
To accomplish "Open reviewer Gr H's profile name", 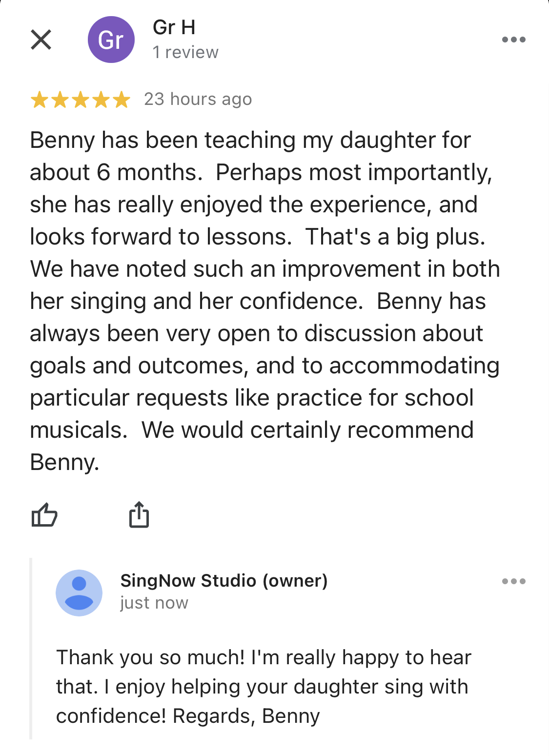I will click(x=174, y=27).
